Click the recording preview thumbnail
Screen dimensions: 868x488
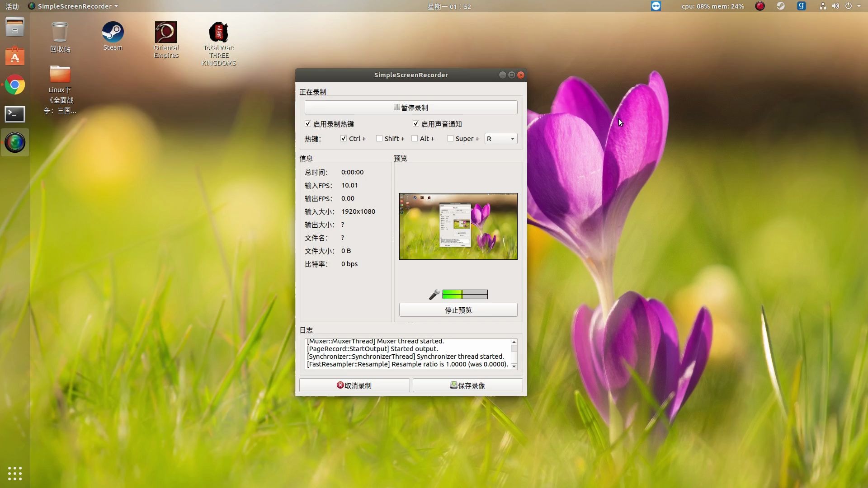tap(458, 226)
